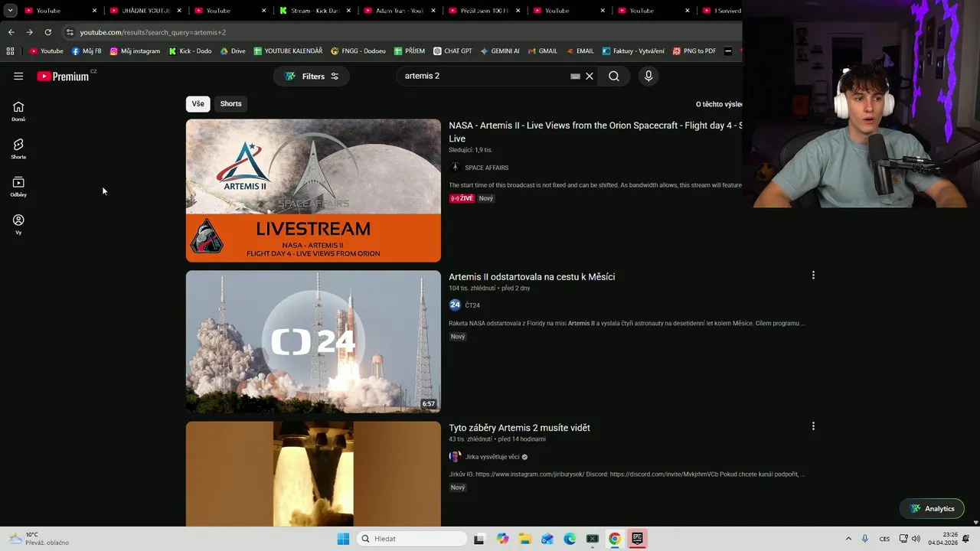Show hidden system tray icons chevron
Screen dimensions: 980x551
click(848, 539)
